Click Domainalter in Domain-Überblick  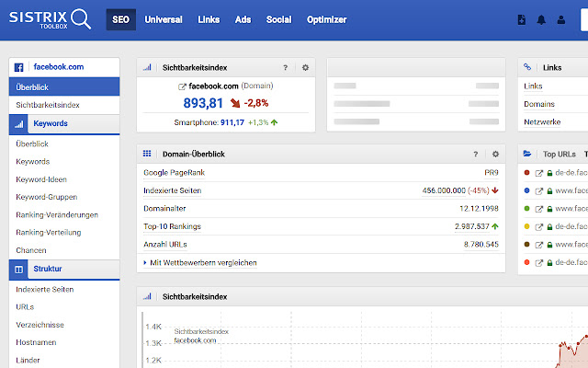click(x=164, y=209)
